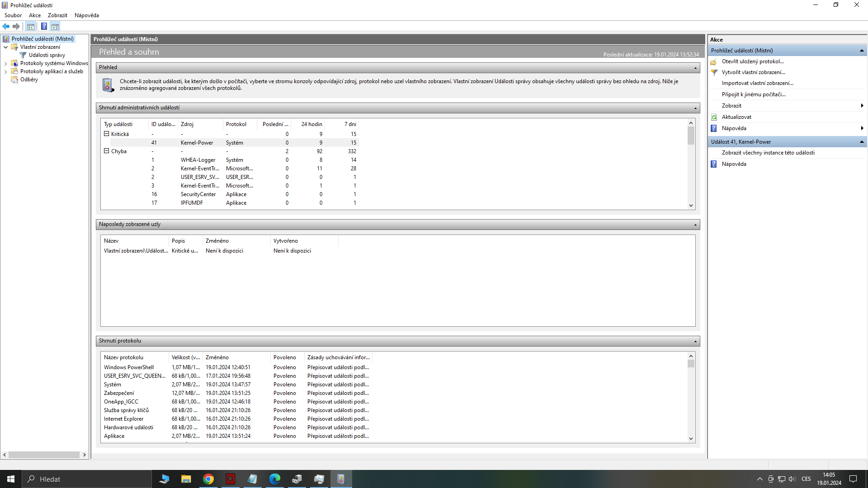This screenshot has height=488, width=868.
Task: Click the back arrow toolbar icon
Action: 6,26
